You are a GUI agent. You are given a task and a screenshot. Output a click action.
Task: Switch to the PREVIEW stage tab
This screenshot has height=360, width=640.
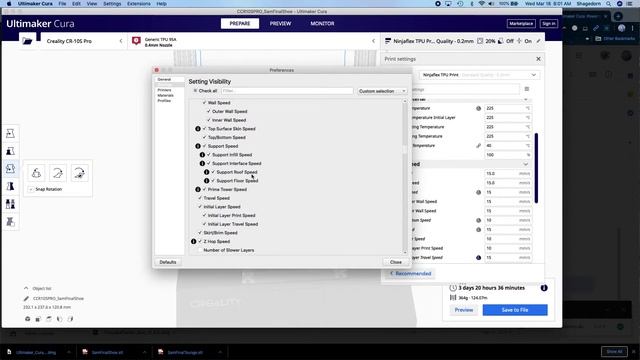pos(280,24)
